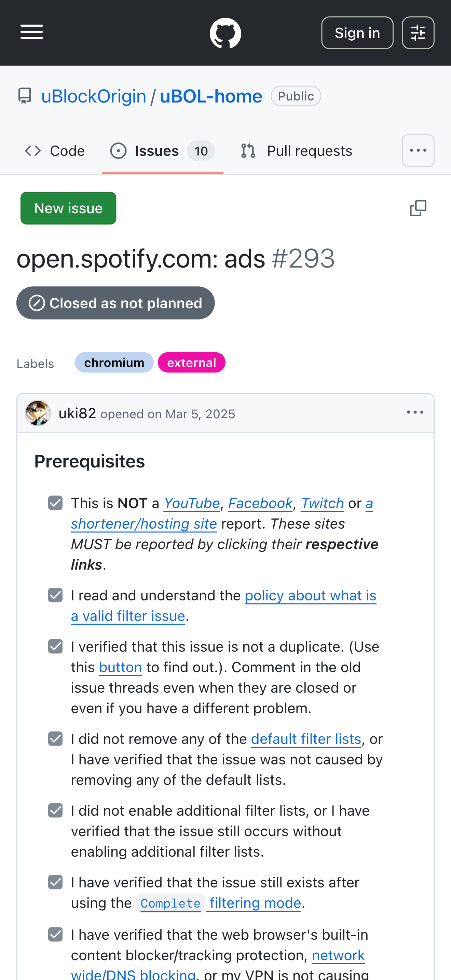Screen dimensions: 451x980
Task: Toggle the not a duplicate checkbox
Action: pyautogui.click(x=55, y=646)
